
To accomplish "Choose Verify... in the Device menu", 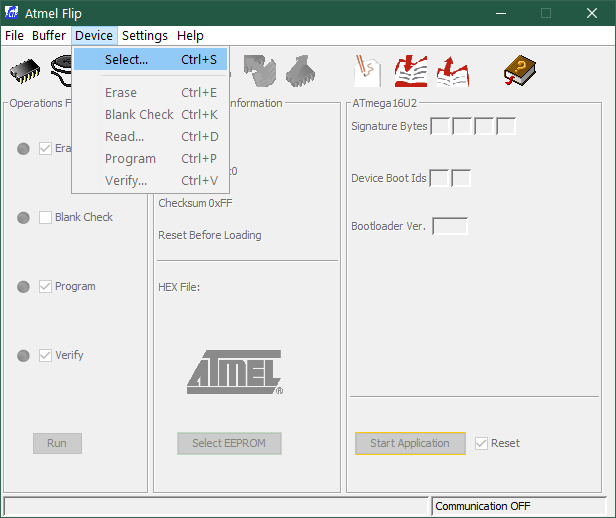I will click(x=150, y=181).
